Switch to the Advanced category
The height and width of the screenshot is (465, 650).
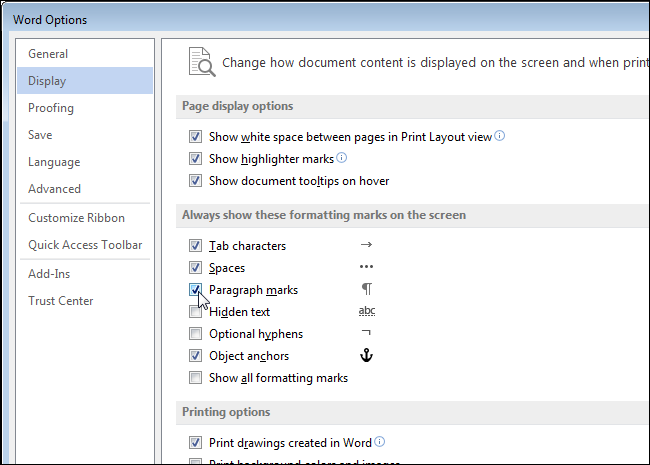(x=54, y=189)
